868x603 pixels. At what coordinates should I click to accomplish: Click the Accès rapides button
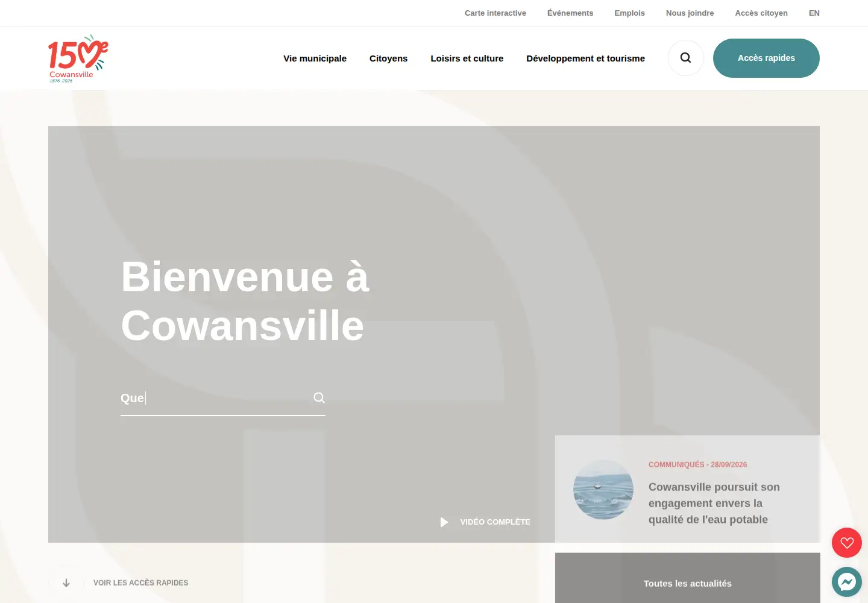[766, 58]
